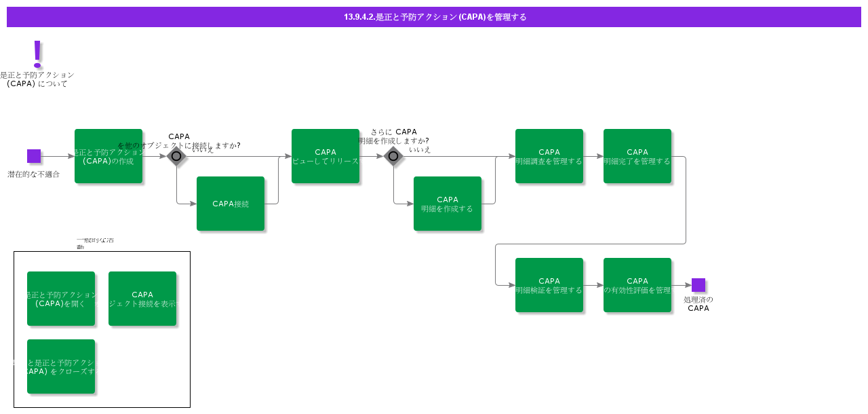
Task: Open the CAPA 明細調査を管理する step
Action: pos(549,156)
